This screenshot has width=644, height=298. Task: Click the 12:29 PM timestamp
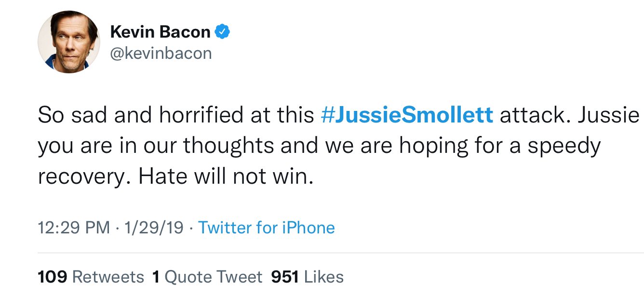(74, 228)
